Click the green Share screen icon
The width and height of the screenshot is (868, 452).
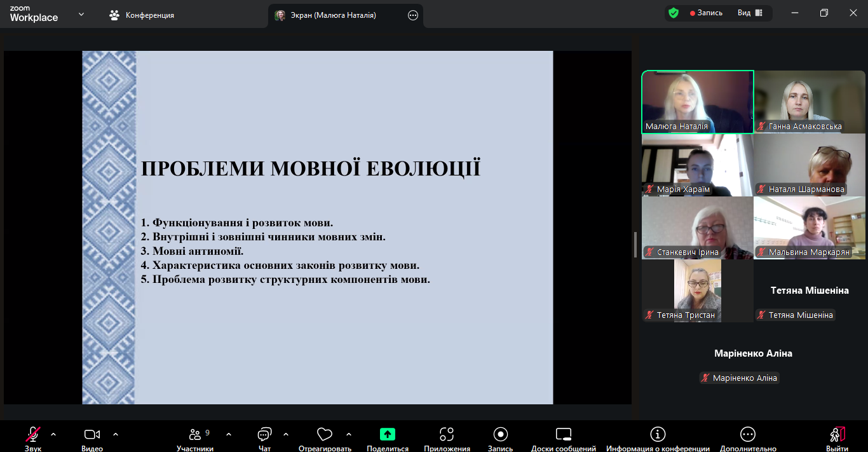(x=387, y=435)
